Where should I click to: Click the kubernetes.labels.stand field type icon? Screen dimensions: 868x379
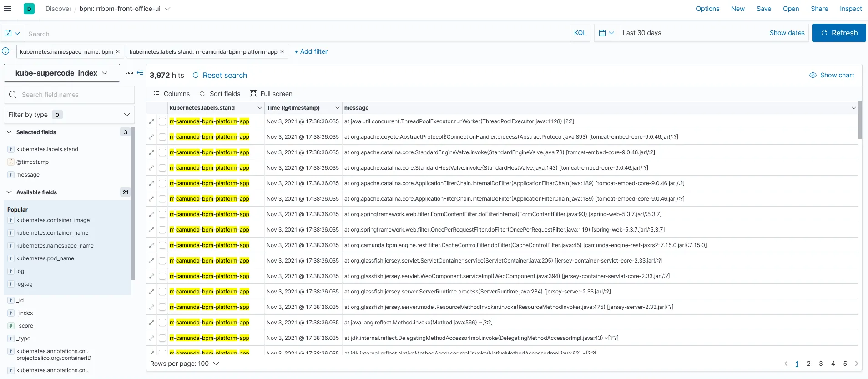coord(11,149)
